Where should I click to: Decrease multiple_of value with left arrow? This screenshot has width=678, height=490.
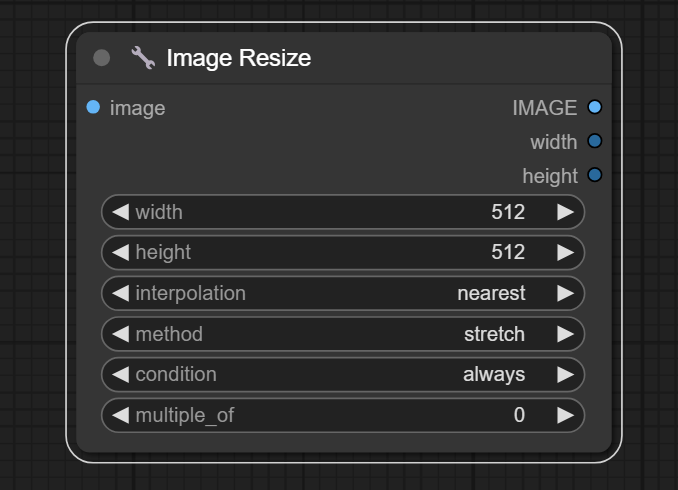[x=120, y=415]
